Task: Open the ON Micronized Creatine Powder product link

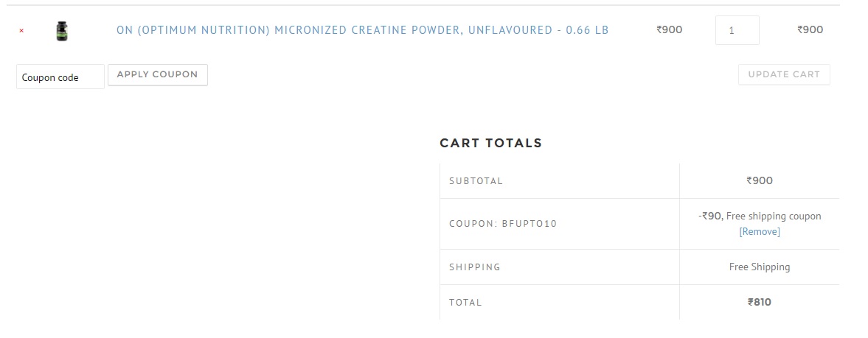Action: pos(362,30)
